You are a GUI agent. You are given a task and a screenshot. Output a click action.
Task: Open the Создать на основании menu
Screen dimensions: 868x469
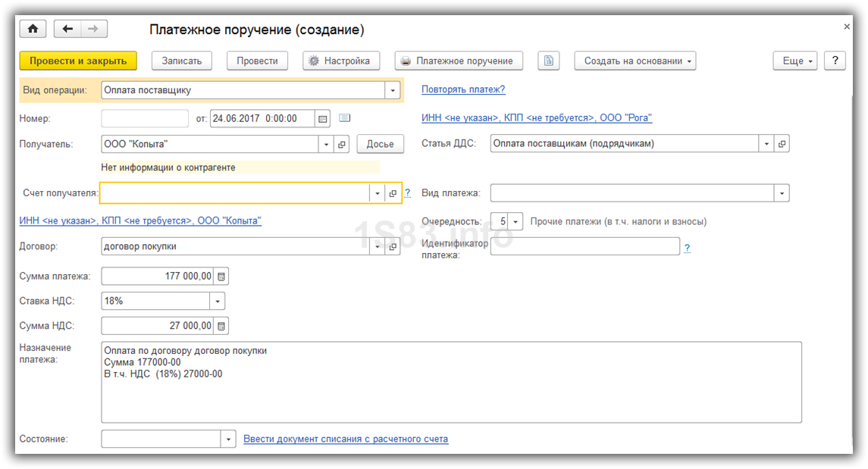[x=635, y=61]
